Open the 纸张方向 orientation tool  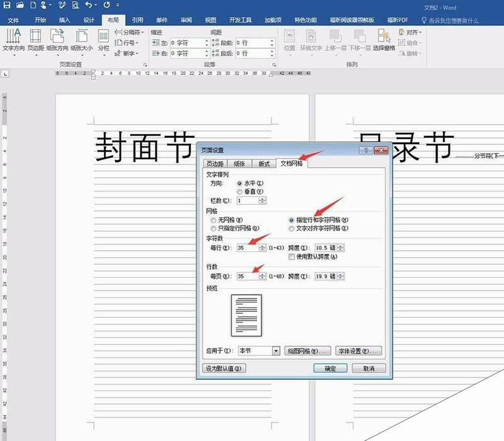57,42
